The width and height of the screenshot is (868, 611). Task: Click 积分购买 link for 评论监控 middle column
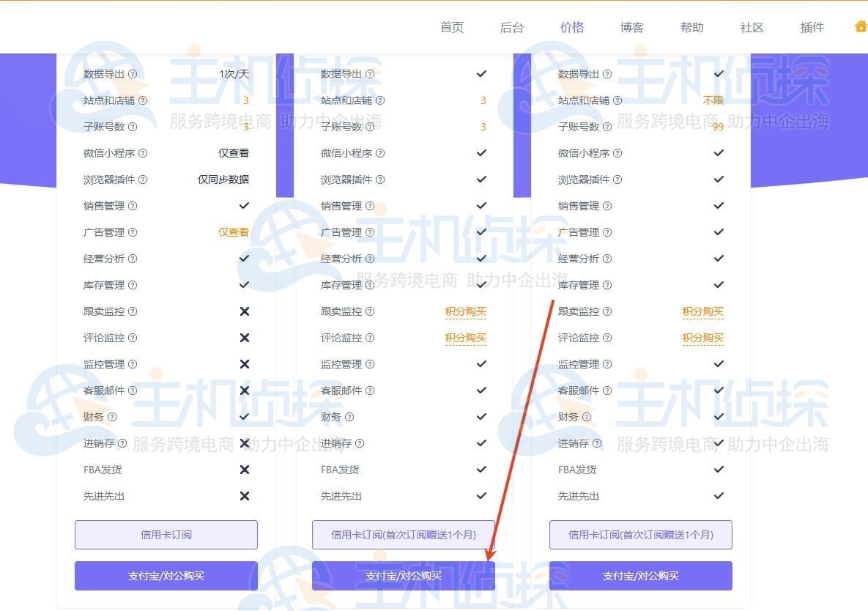pyautogui.click(x=466, y=338)
